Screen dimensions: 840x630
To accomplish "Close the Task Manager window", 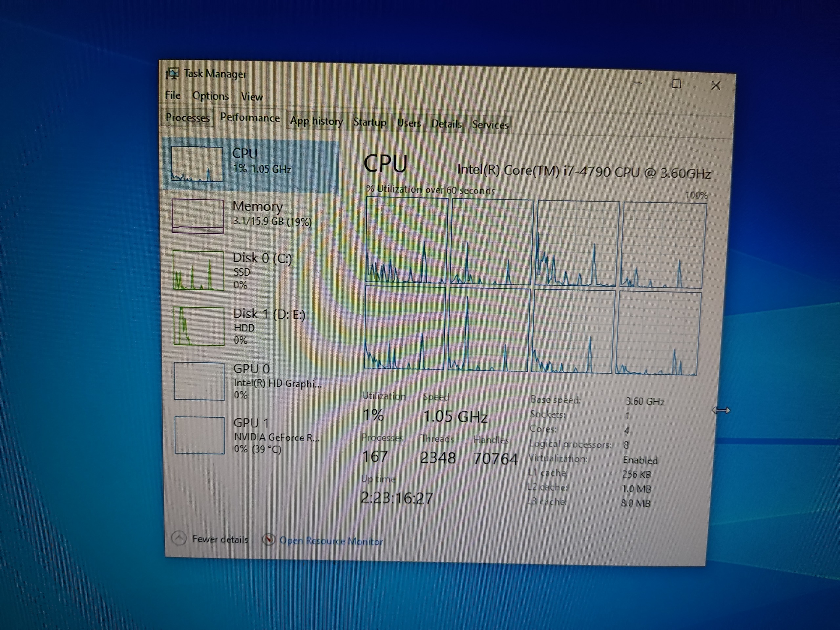I will coord(716,86).
